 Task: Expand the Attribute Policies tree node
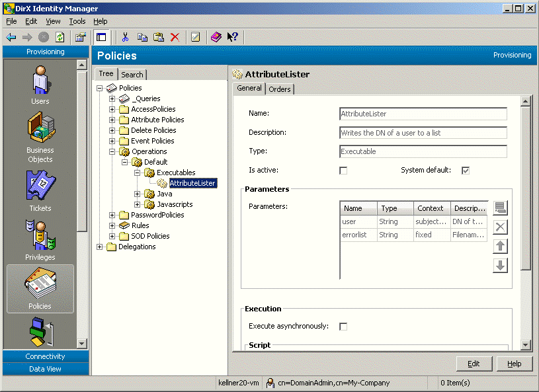coord(113,119)
